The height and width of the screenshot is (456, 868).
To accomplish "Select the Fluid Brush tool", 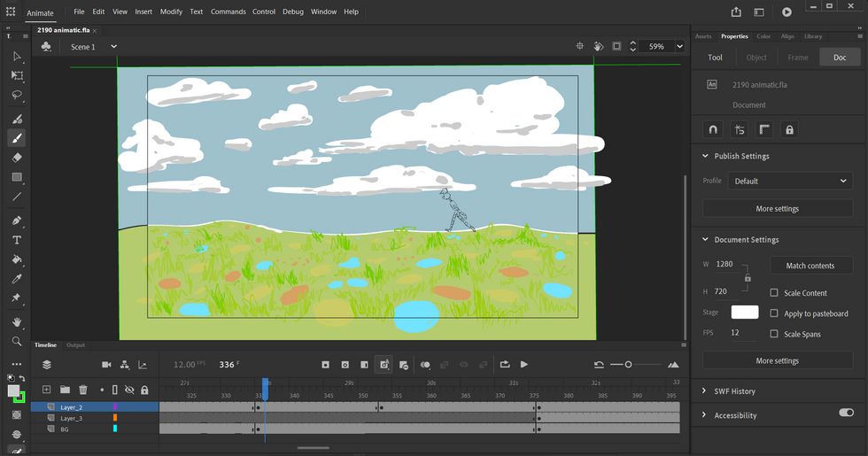I will point(17,119).
